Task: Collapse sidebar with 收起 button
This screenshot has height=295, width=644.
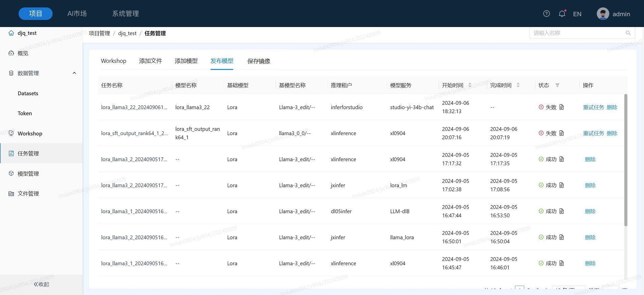Action: point(41,284)
